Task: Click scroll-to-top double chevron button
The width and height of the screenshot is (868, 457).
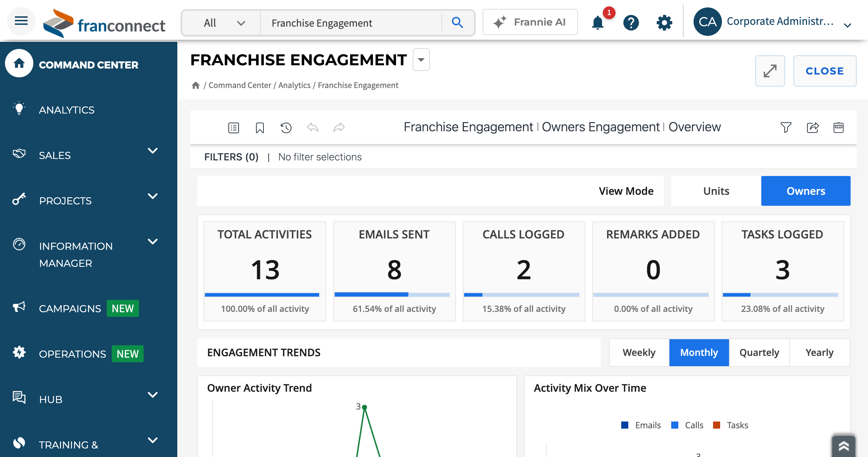Action: 844,446
